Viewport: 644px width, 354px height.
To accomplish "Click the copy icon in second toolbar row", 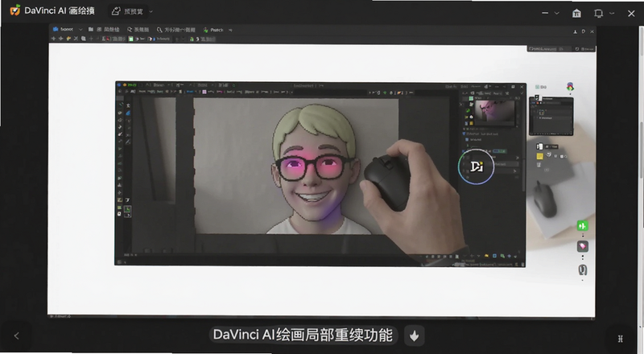I will (x=84, y=39).
